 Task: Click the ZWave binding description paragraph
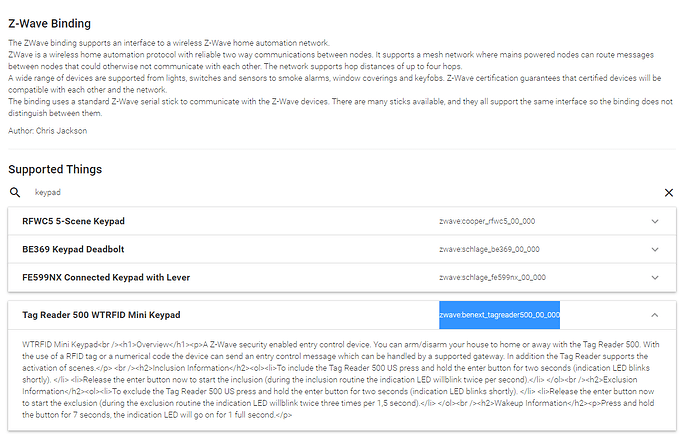341,78
